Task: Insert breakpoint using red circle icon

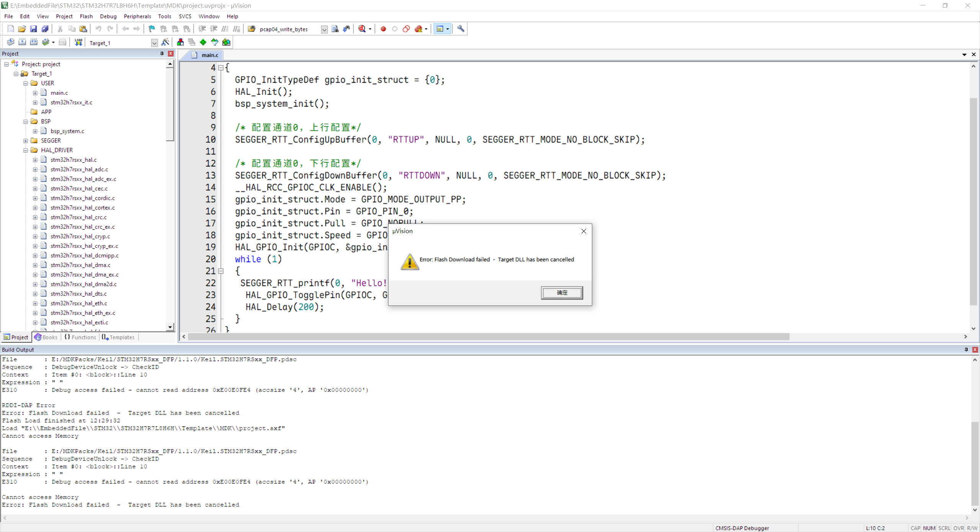Action: click(383, 29)
